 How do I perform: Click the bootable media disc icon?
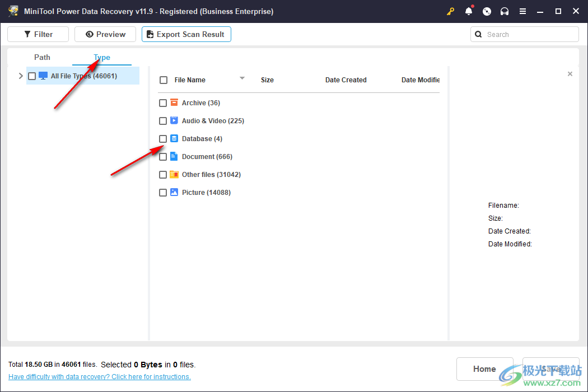pos(487,11)
